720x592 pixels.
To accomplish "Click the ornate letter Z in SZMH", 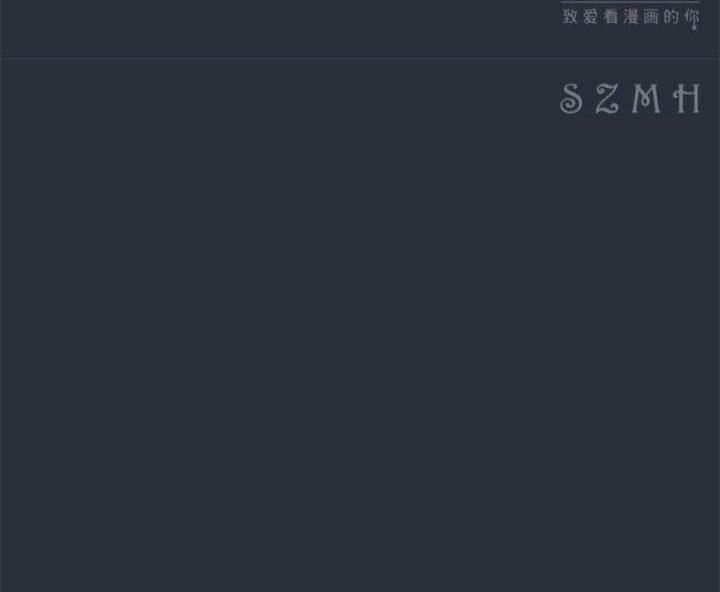I will 607,98.
